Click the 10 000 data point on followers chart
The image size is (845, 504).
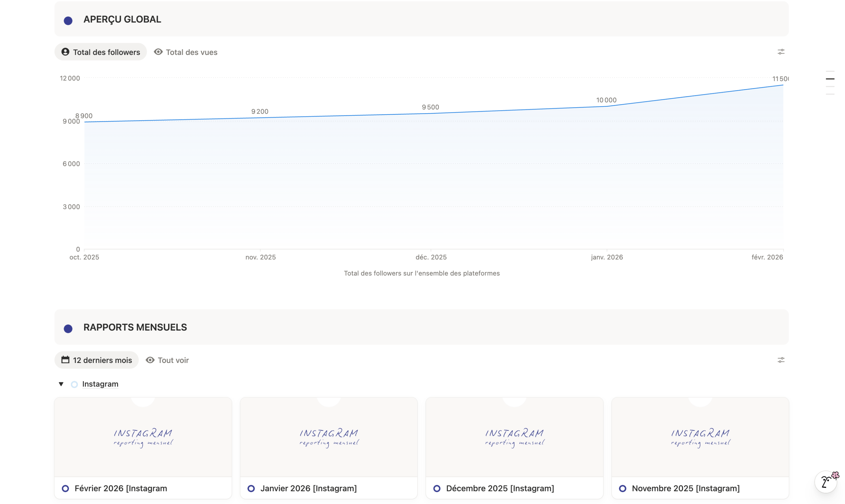point(607,106)
